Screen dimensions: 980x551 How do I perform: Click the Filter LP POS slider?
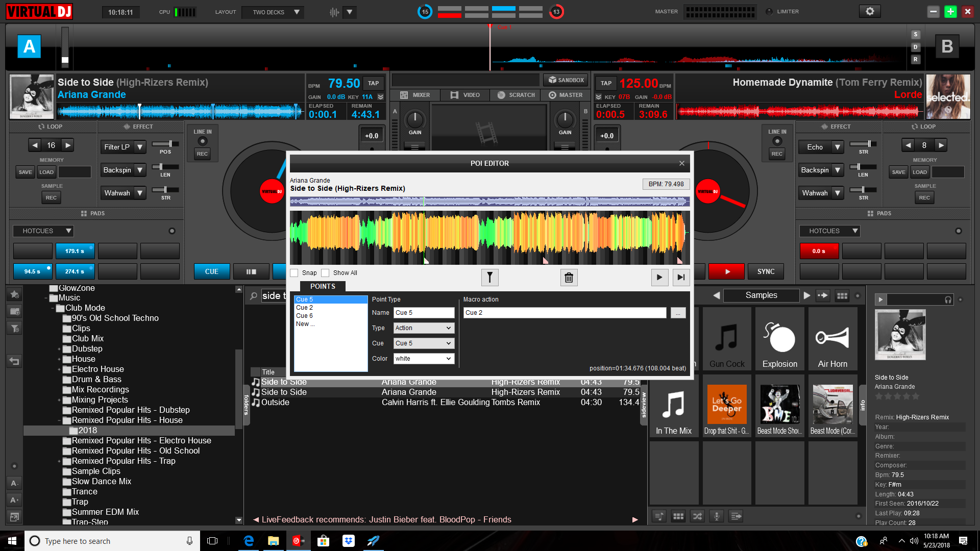[165, 144]
